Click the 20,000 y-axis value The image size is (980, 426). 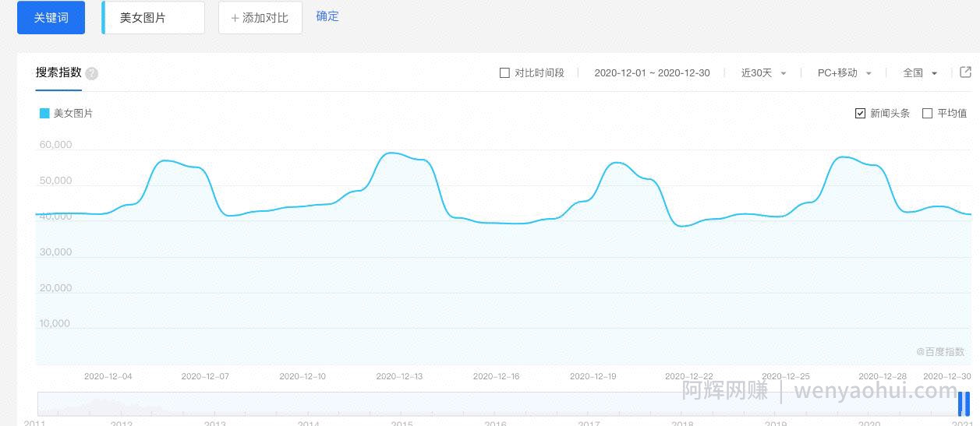55,288
